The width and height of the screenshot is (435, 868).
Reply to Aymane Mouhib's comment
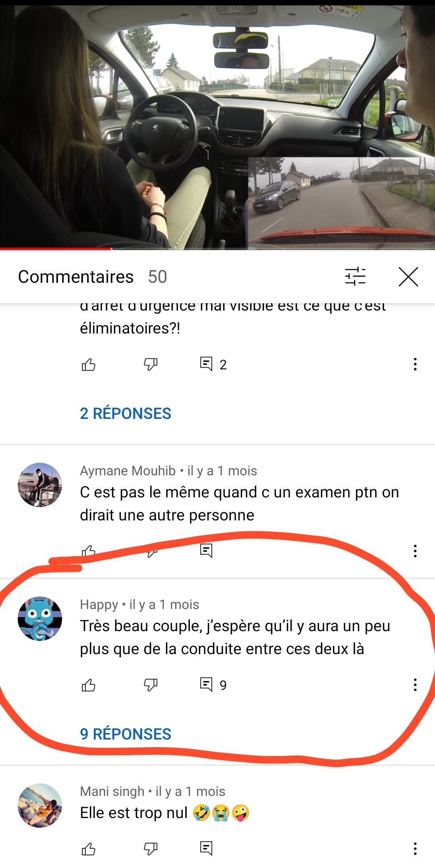tap(206, 550)
